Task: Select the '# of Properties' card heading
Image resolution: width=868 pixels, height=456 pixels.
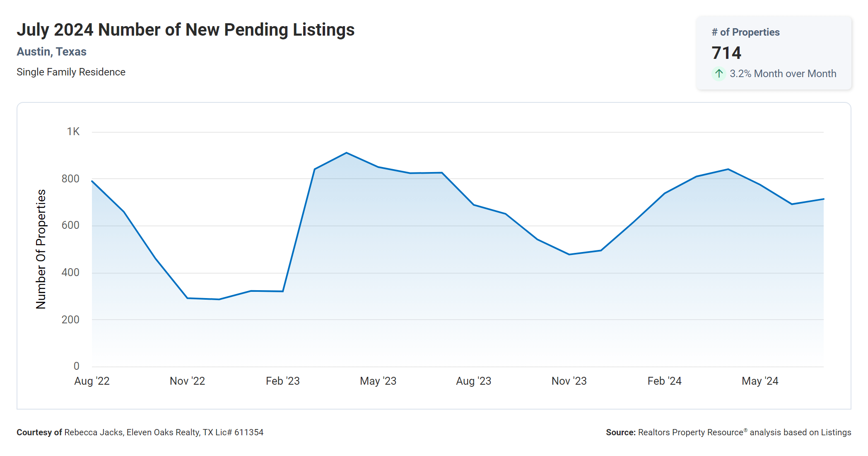Action: click(745, 32)
